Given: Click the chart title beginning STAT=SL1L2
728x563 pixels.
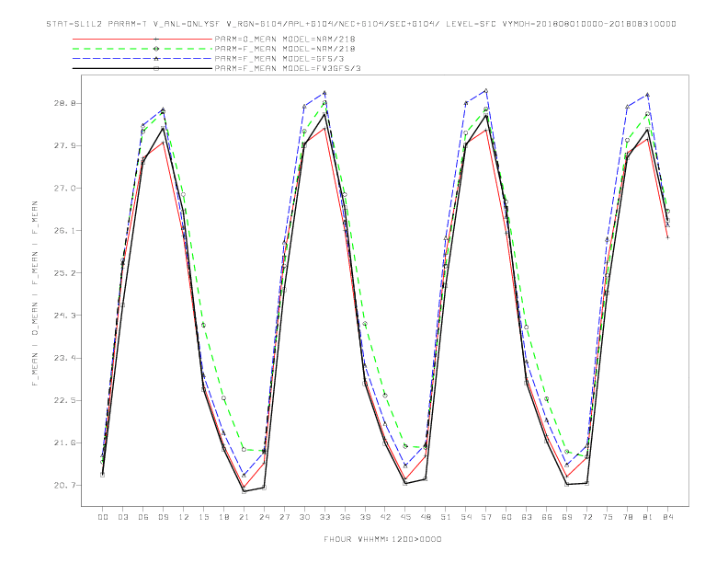Looking at the screenshot, I should [x=361, y=24].
